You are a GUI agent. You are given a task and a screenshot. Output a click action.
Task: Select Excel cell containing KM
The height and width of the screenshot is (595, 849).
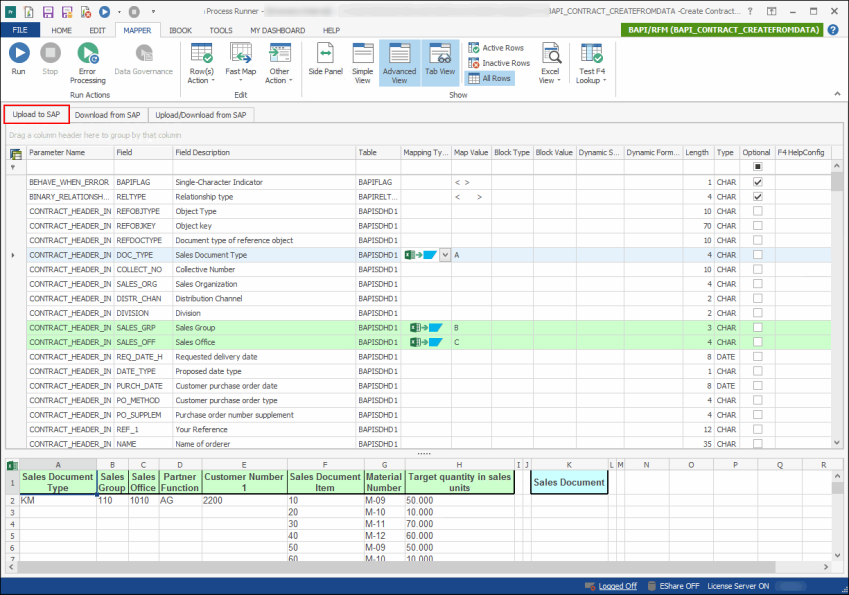pyautogui.click(x=58, y=500)
